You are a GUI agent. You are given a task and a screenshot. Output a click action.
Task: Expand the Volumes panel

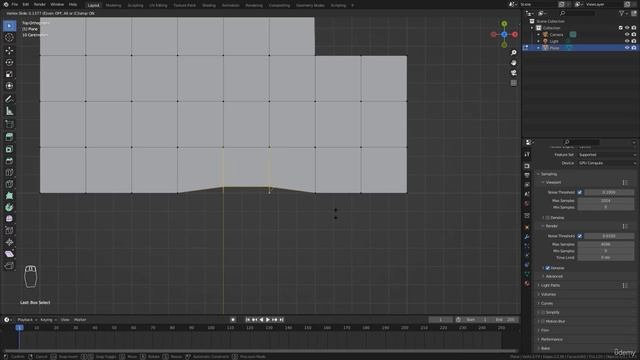coord(547,295)
